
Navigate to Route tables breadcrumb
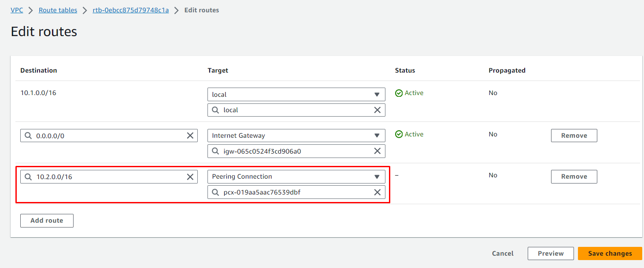[x=58, y=10]
